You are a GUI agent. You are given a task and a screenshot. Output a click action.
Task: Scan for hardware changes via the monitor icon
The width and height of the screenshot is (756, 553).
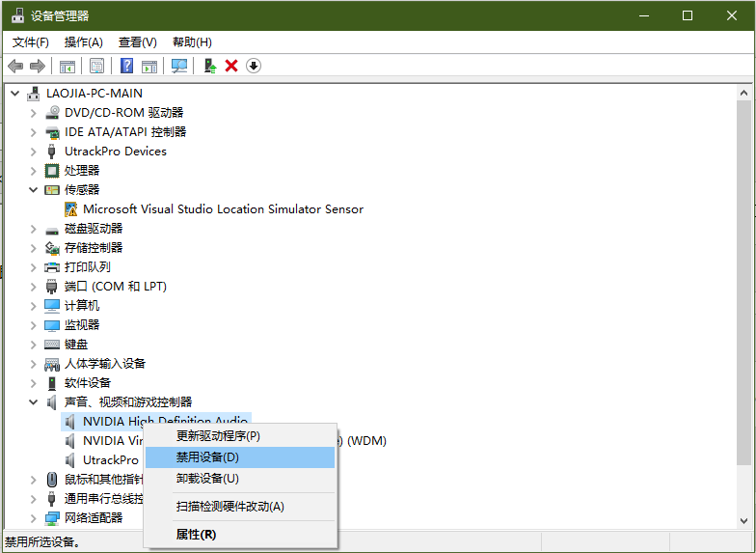tap(179, 66)
